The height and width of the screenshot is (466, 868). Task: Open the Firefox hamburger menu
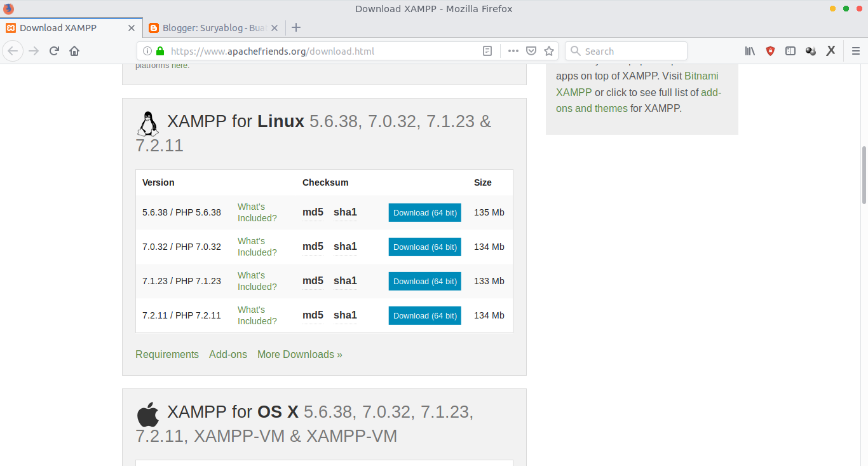(x=856, y=51)
